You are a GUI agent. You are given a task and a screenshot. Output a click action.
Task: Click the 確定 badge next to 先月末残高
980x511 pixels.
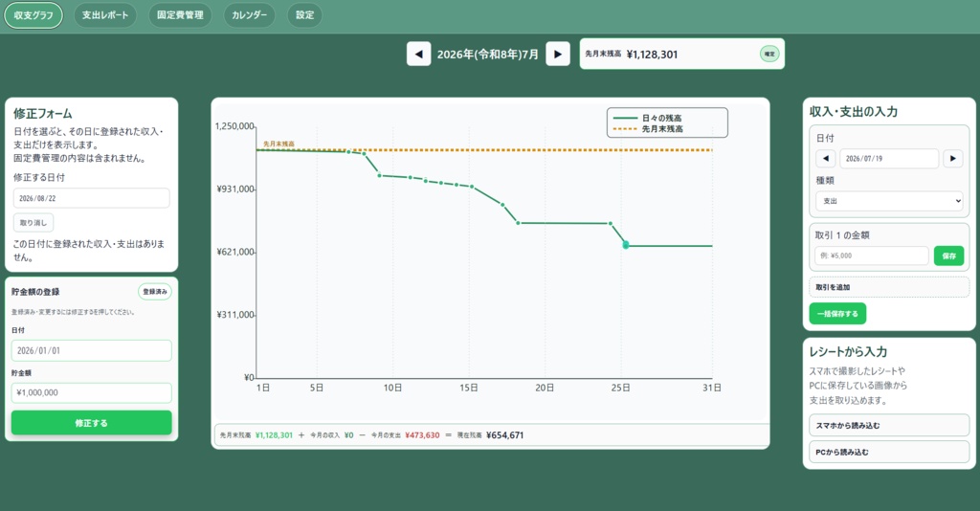click(769, 54)
